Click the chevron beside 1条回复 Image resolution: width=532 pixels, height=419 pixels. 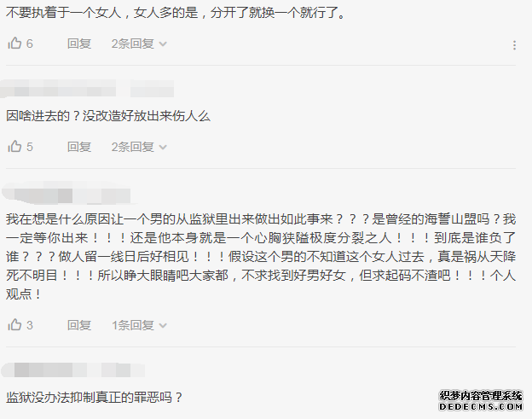coord(163,326)
